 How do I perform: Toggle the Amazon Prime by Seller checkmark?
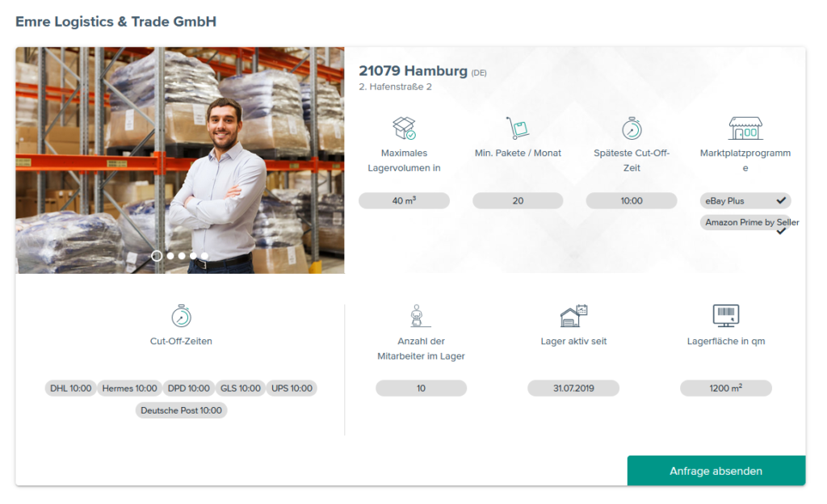780,229
